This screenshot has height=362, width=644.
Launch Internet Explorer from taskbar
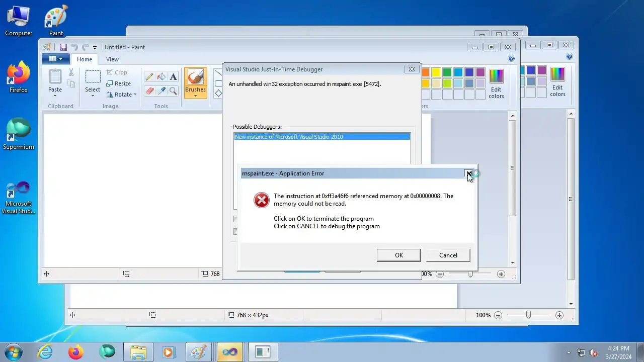click(45, 352)
